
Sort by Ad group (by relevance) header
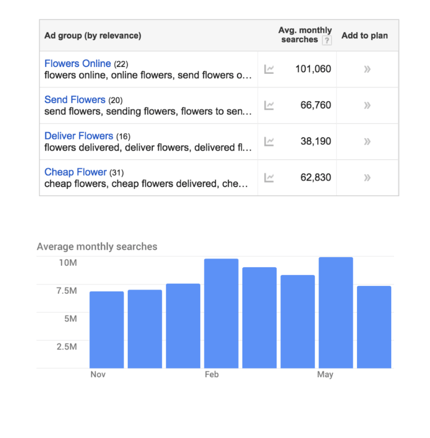(x=93, y=35)
